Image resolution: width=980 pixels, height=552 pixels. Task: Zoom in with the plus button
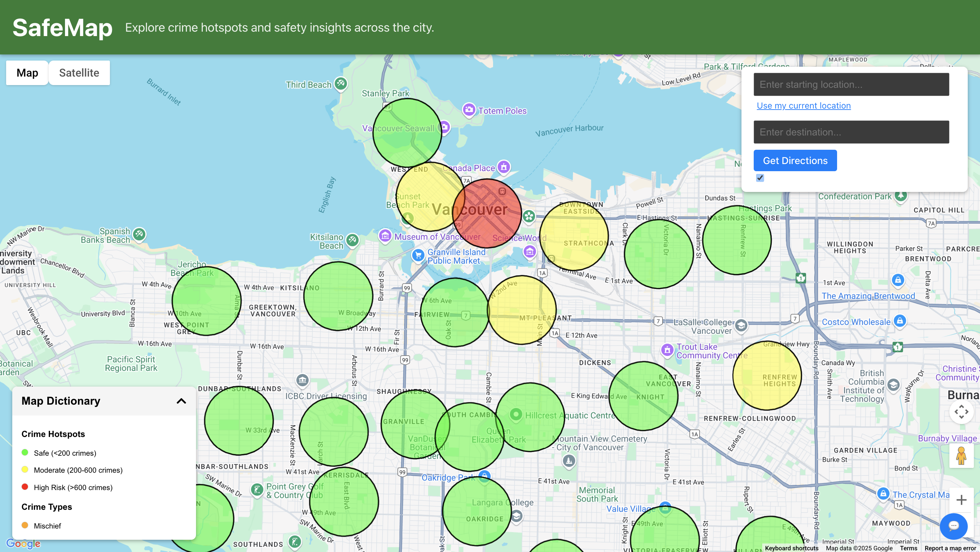pyautogui.click(x=961, y=500)
